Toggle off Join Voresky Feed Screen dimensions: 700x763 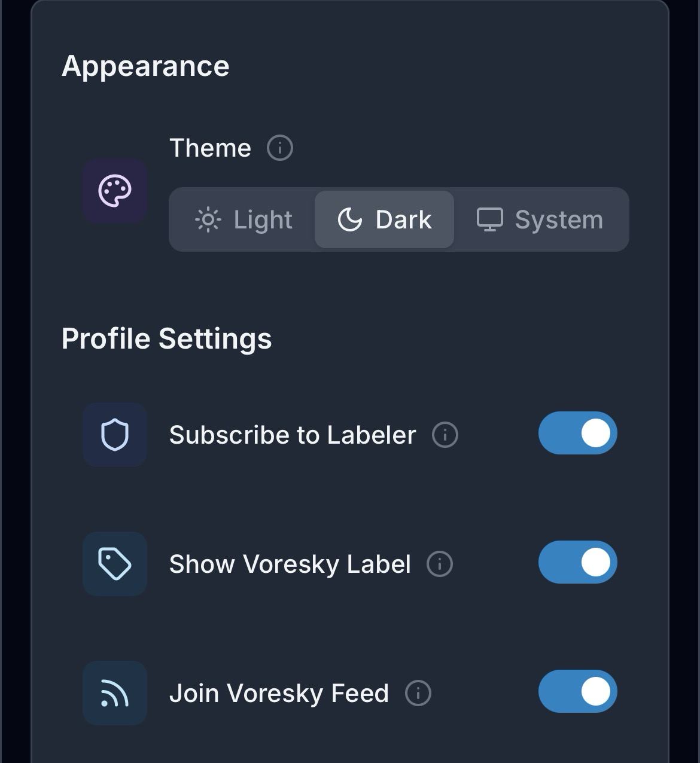point(577,691)
